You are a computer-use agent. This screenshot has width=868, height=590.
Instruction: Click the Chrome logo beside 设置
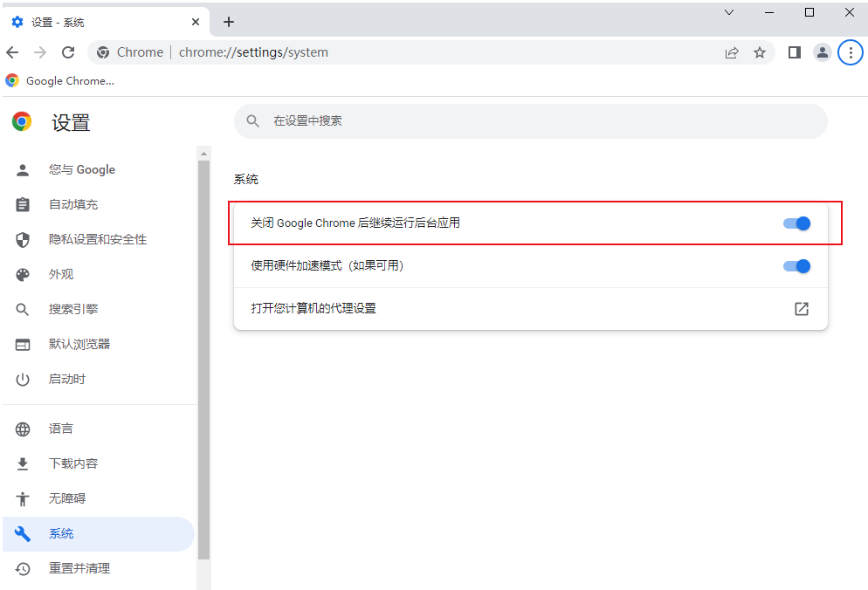[22, 122]
